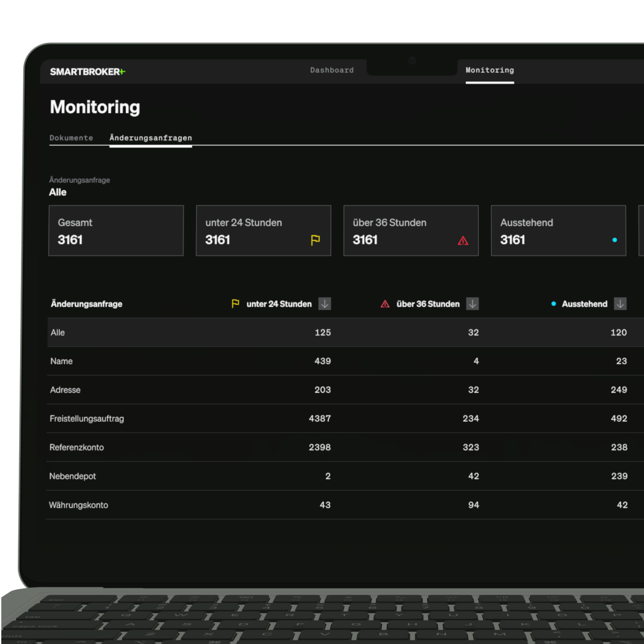The width and height of the screenshot is (644, 644).
Task: Sort 'über 36 Stunden' column with arrow button
Action: tap(472, 304)
